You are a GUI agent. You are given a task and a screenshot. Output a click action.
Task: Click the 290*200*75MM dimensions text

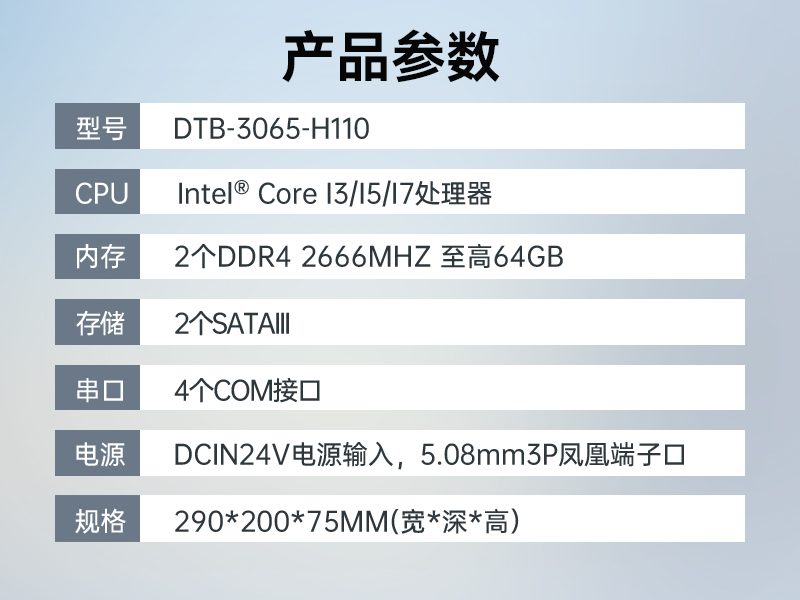point(282,521)
